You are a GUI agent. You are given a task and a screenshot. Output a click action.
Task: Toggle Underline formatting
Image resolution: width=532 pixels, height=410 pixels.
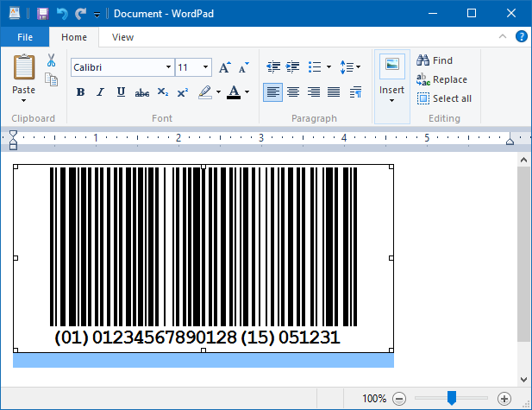click(x=121, y=92)
